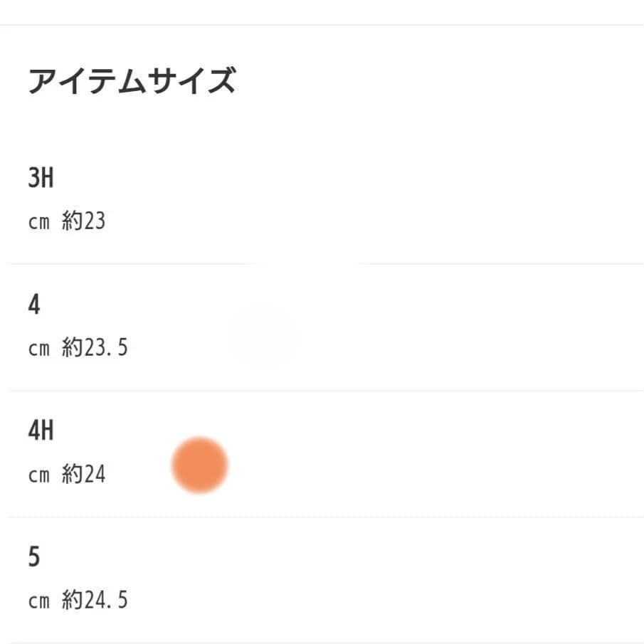Select the 4H size label
The height and width of the screenshot is (644, 644).
(41, 431)
